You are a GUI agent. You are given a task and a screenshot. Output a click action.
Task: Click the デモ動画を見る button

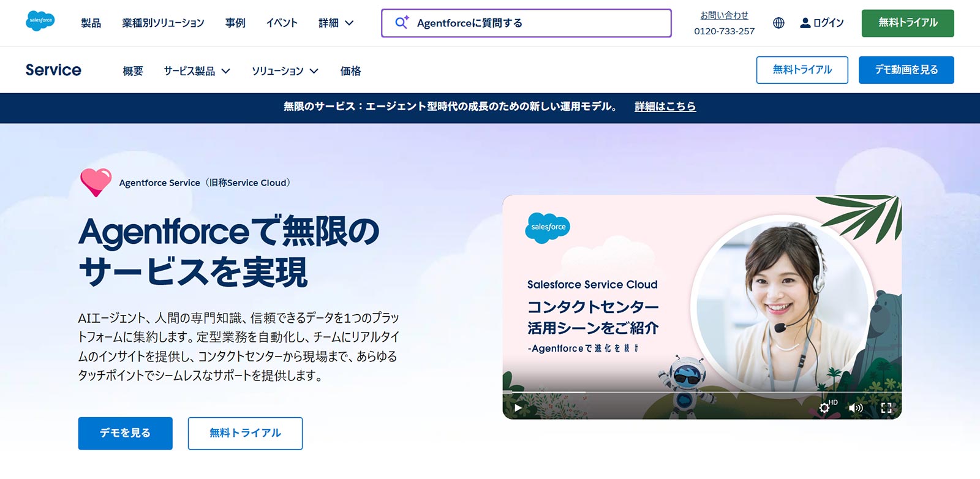pos(907,70)
